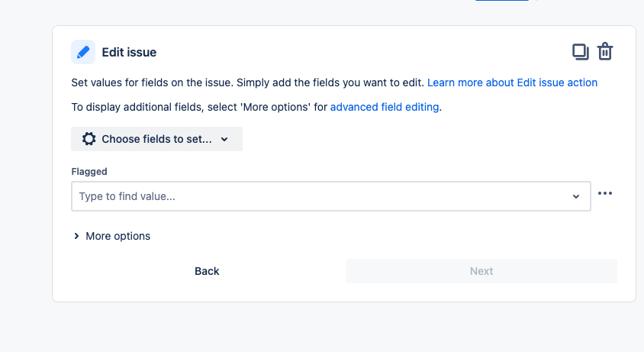Open the 'Choose fields to set...' text label

click(156, 139)
